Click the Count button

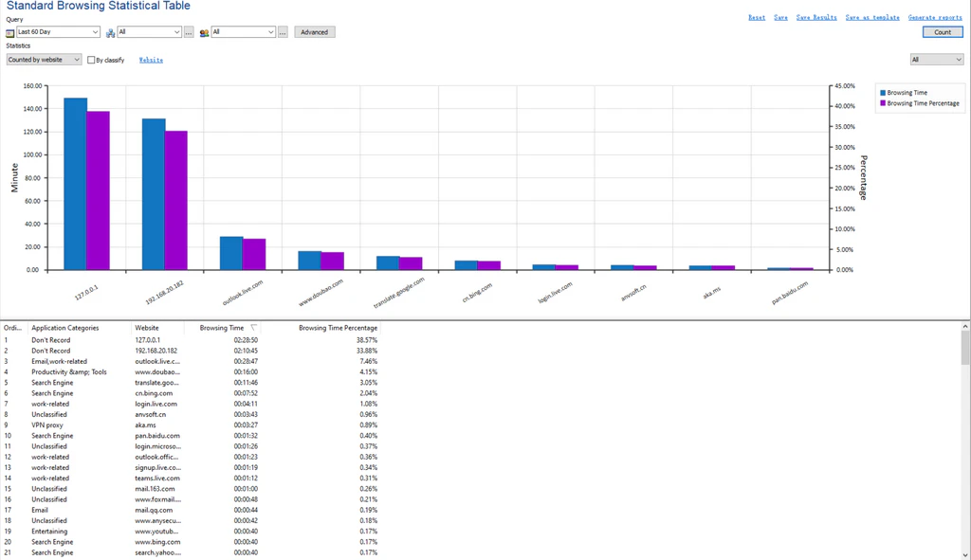pyautogui.click(x=943, y=32)
